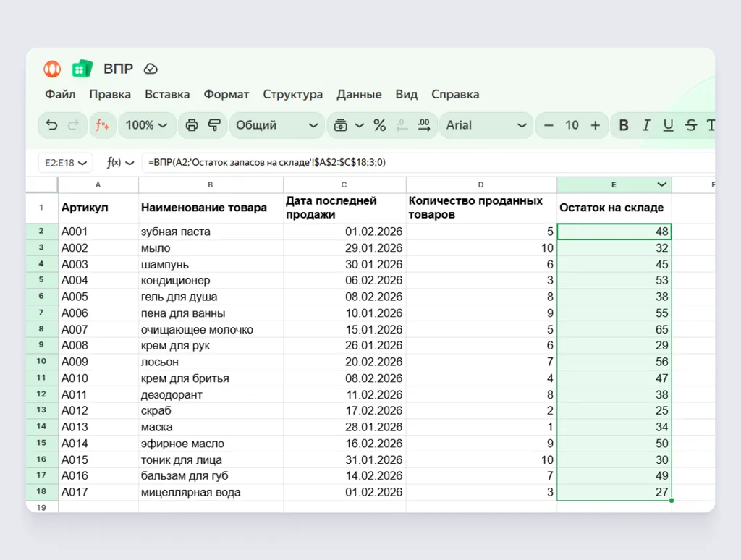This screenshot has width=741, height=560.
Task: Decrease font size with minus button
Action: (549, 125)
